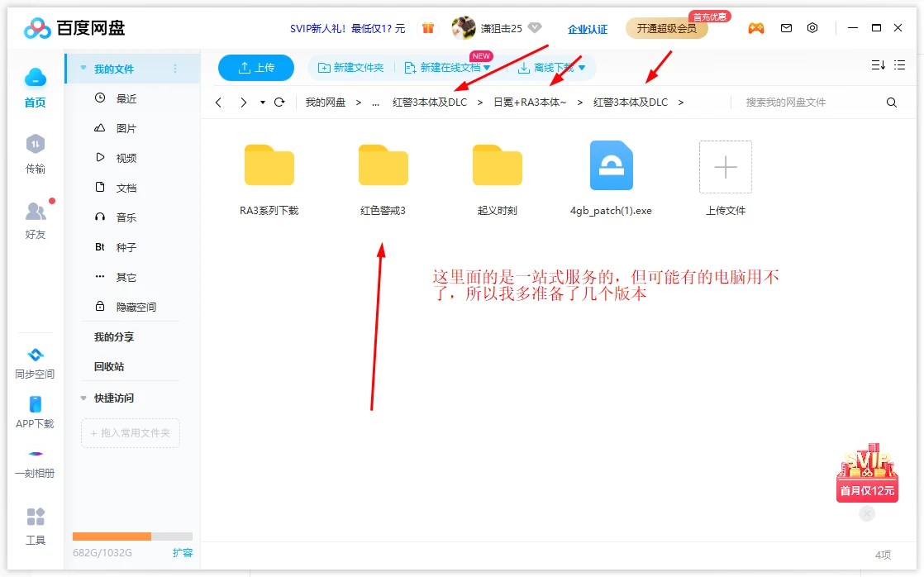Click the user avatar picture
The height and width of the screenshot is (577, 924).
pos(464,28)
